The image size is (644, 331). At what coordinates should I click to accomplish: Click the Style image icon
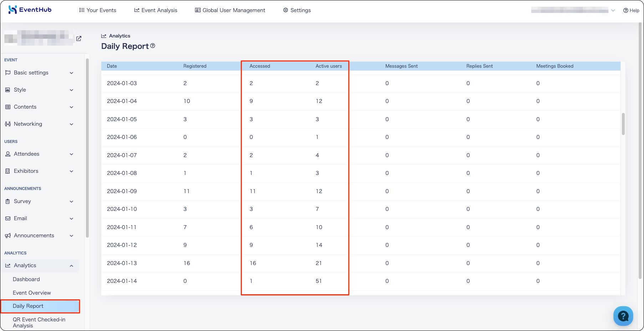point(8,90)
